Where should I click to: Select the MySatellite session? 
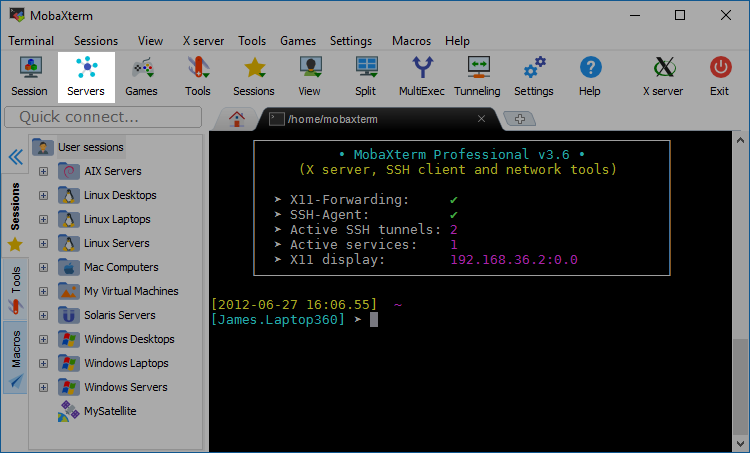click(x=110, y=411)
